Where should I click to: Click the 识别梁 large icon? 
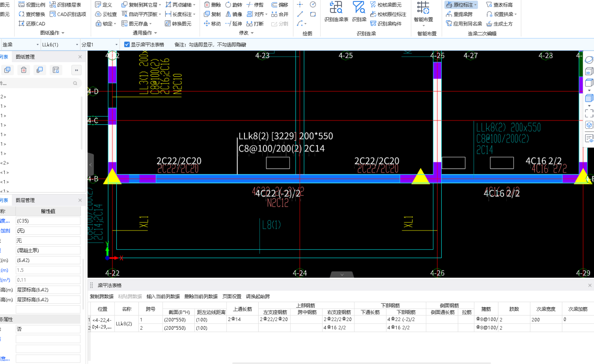[359, 7]
